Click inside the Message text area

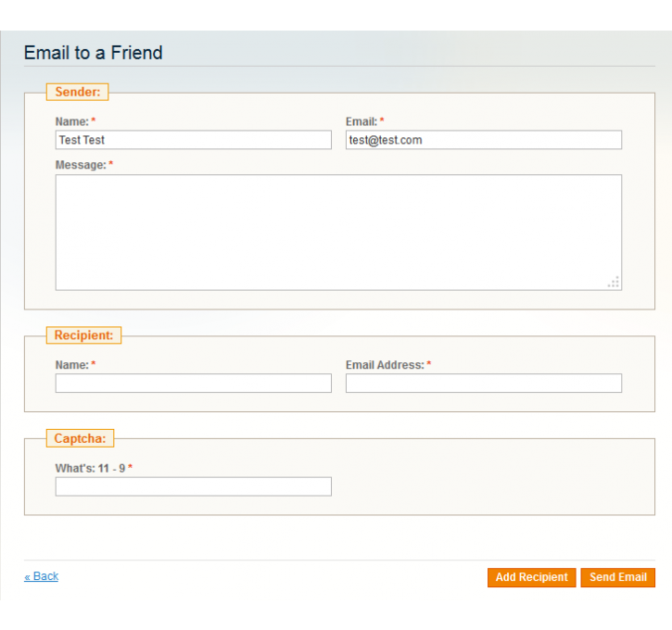[x=338, y=233]
